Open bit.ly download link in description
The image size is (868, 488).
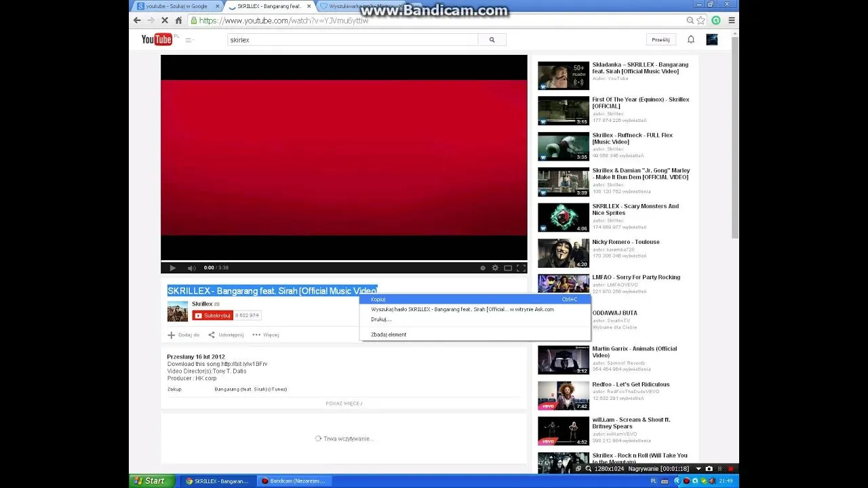(244, 364)
